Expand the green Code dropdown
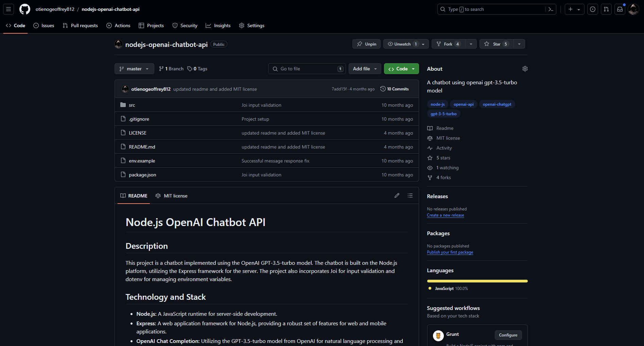This screenshot has width=644, height=346. click(x=401, y=69)
